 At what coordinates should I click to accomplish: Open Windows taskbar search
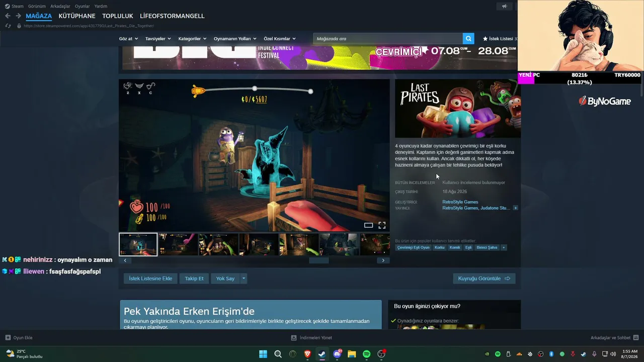coord(278,354)
